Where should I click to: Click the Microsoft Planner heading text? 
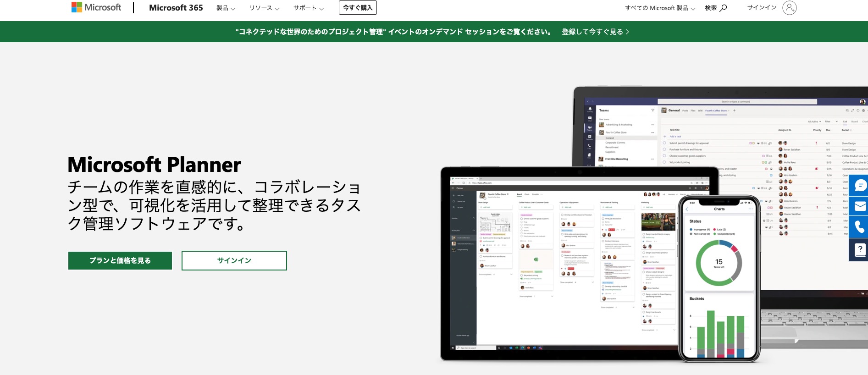click(x=155, y=165)
